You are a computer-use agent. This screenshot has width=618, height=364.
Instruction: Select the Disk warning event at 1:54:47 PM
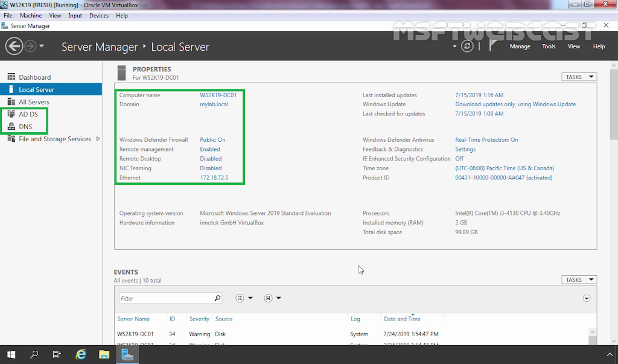coord(353,334)
